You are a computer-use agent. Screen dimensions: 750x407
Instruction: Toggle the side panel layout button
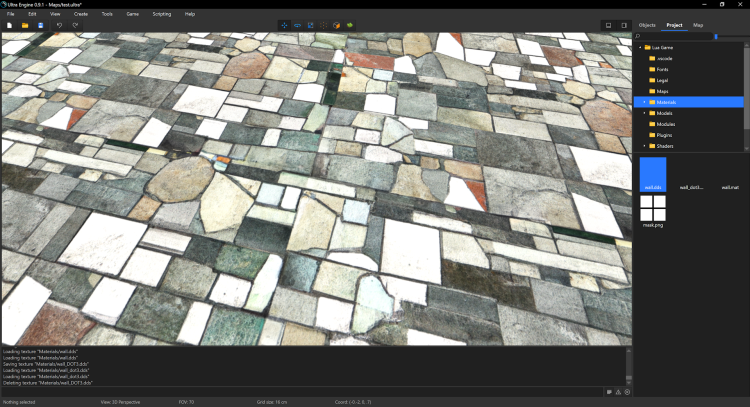click(x=623, y=25)
